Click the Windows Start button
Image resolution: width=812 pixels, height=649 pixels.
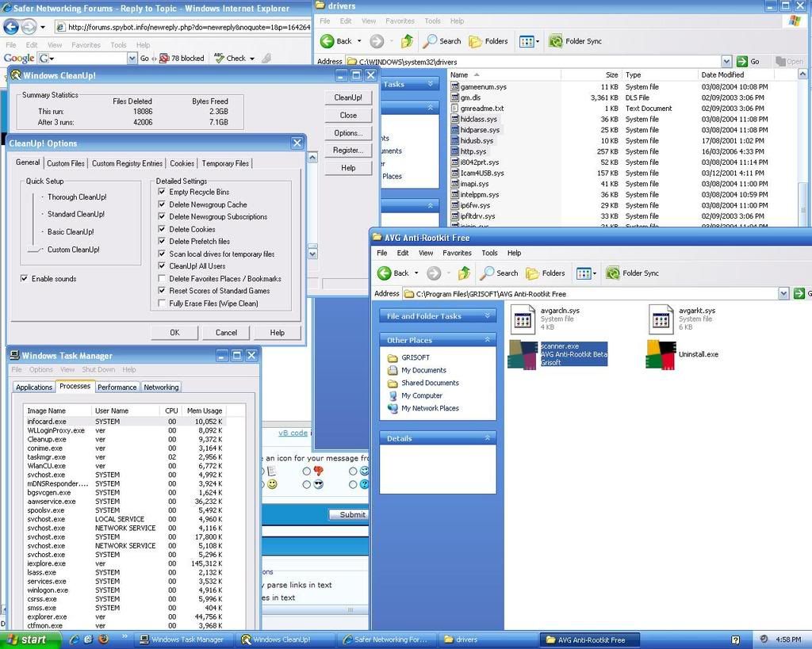coord(31,639)
